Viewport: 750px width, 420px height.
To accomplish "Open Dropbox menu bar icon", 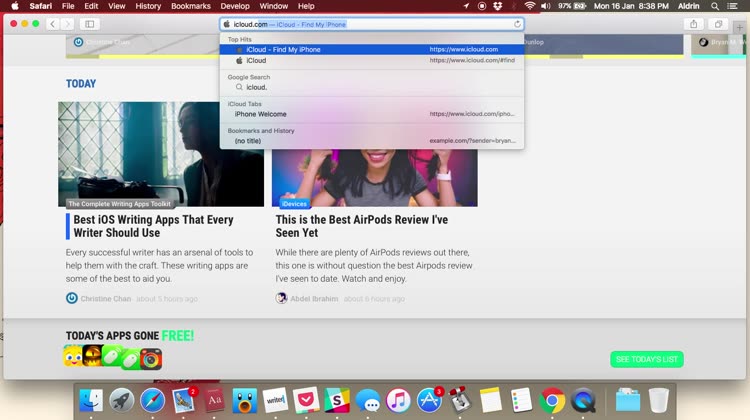I will coord(497,6).
